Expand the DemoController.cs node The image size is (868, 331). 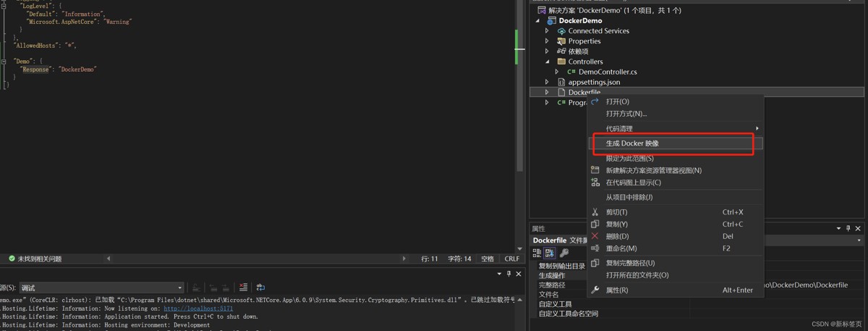coord(557,72)
